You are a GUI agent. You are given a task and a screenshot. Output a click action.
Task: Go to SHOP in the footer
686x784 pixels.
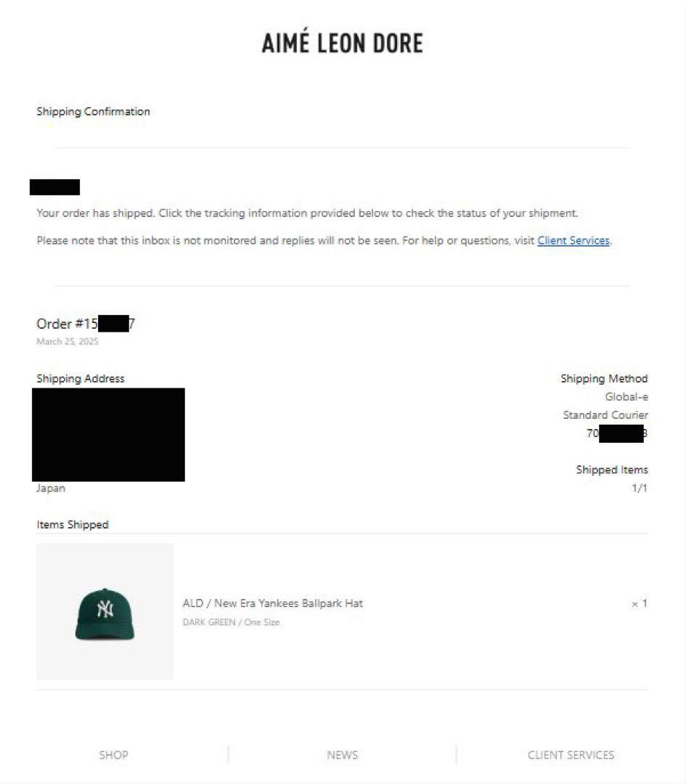click(x=113, y=754)
